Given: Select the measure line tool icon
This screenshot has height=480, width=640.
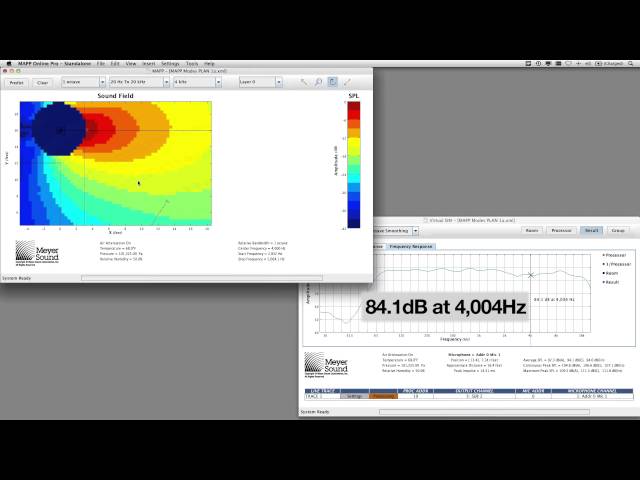Looking at the screenshot, I should click(x=304, y=82).
